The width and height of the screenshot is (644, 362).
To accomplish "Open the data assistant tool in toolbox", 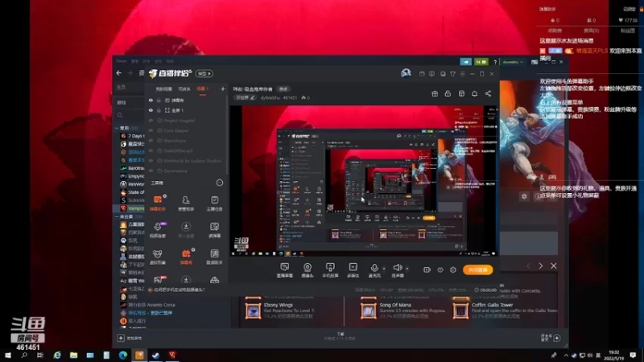I will [214, 257].
